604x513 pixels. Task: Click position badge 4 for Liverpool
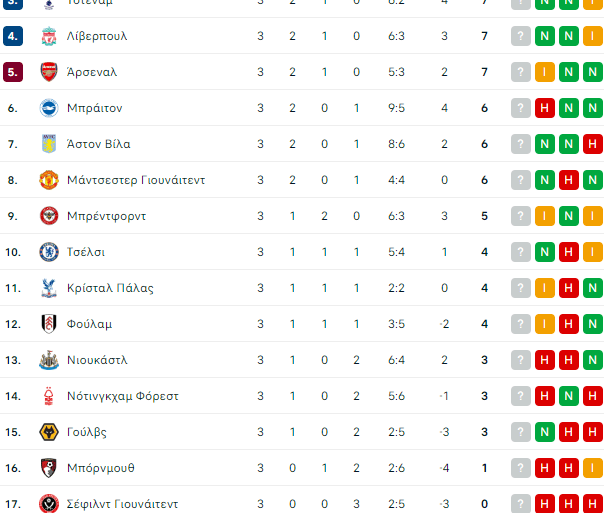13,36
